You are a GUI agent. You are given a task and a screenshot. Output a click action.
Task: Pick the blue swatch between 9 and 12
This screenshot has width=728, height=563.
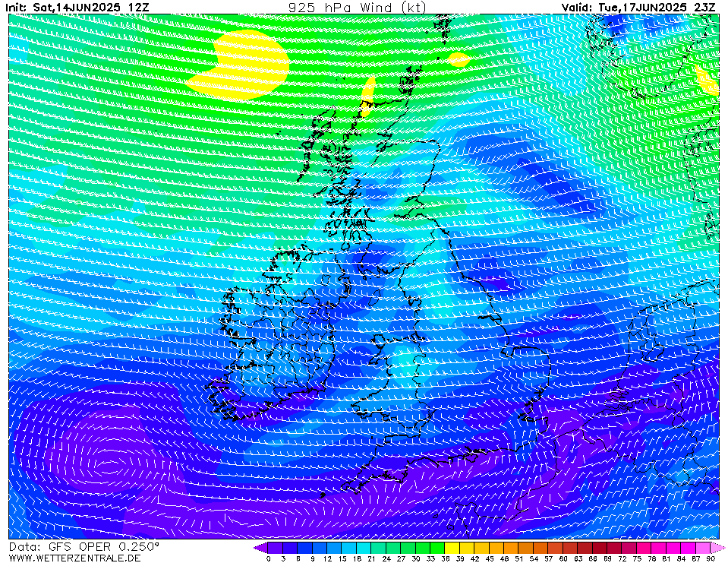pyautogui.click(x=320, y=548)
